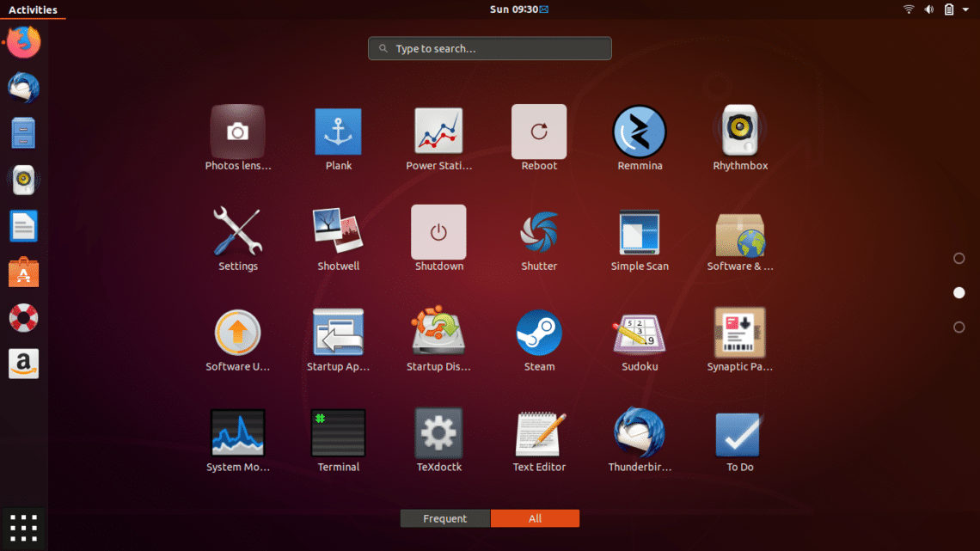Open the Sudoku game
The width and height of the screenshot is (980, 551).
640,333
